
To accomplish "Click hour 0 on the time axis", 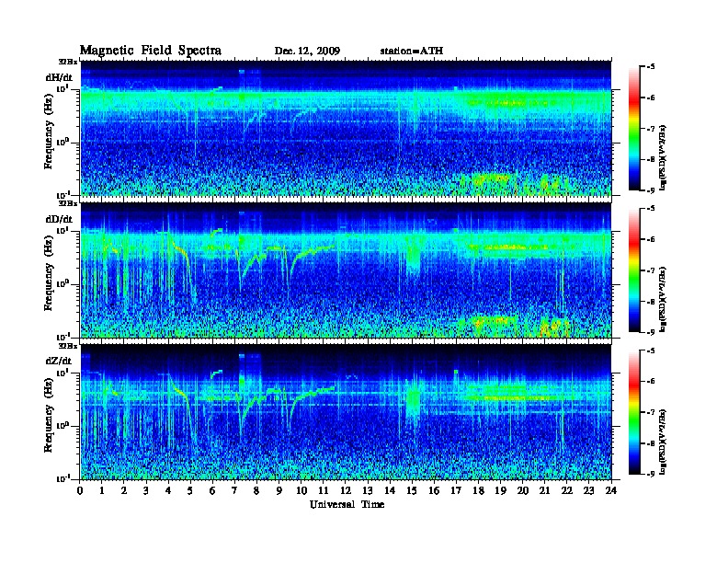I will [80, 491].
